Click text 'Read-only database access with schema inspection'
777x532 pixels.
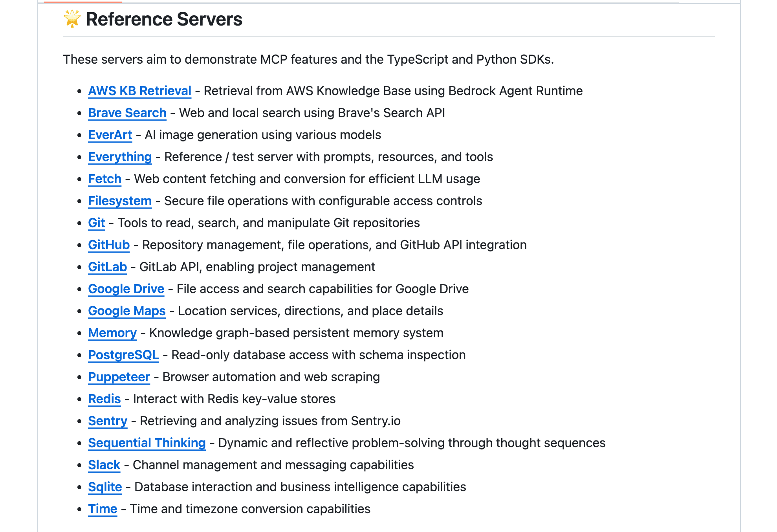(318, 355)
